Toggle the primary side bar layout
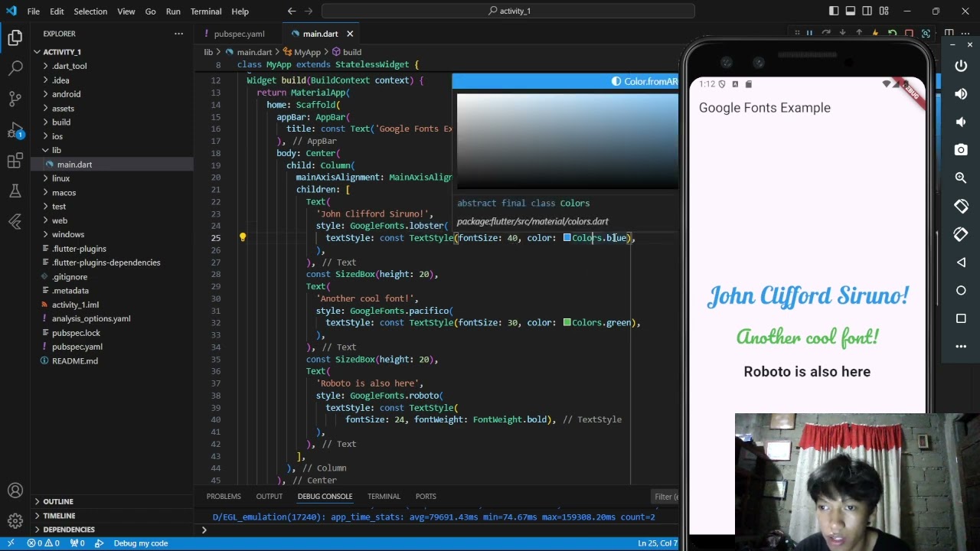This screenshot has height=551, width=980. click(834, 11)
